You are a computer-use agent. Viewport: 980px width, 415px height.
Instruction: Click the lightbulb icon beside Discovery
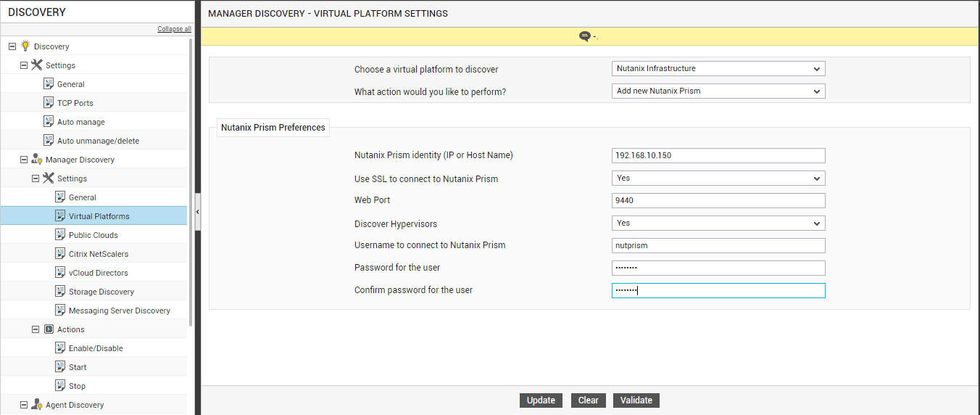point(25,46)
